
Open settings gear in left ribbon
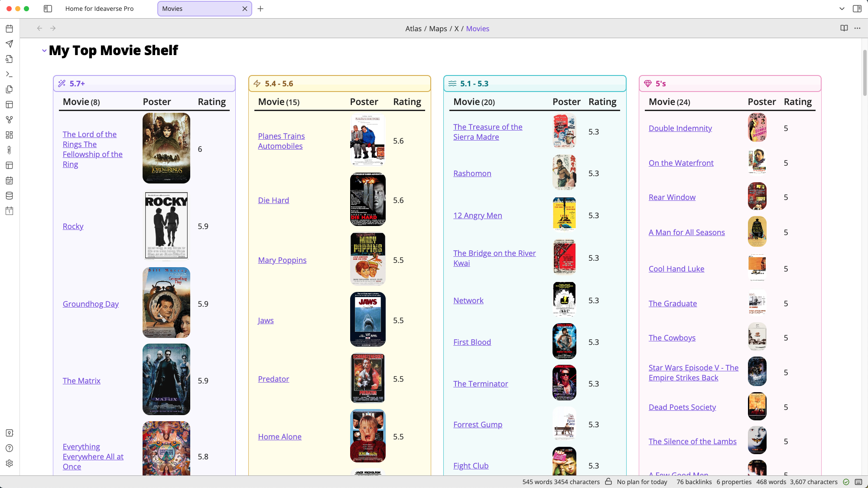(9, 463)
